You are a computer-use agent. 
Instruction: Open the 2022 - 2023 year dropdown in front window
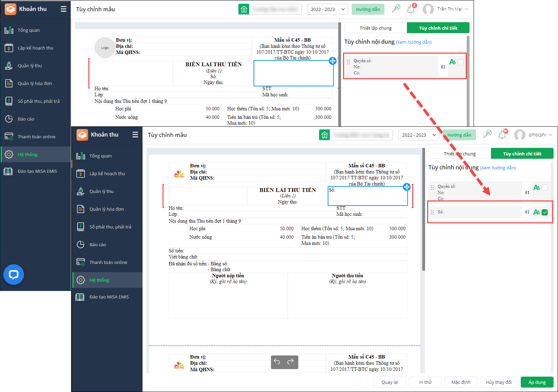coord(419,135)
